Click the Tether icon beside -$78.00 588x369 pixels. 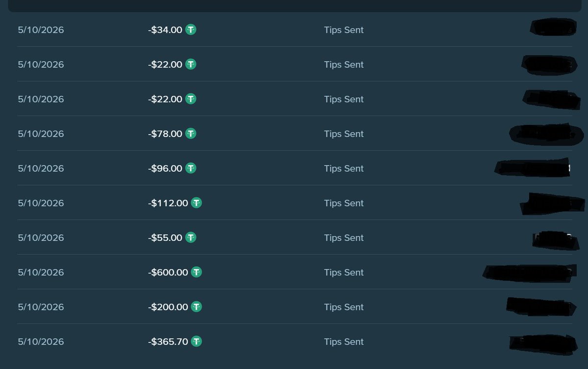(x=191, y=133)
